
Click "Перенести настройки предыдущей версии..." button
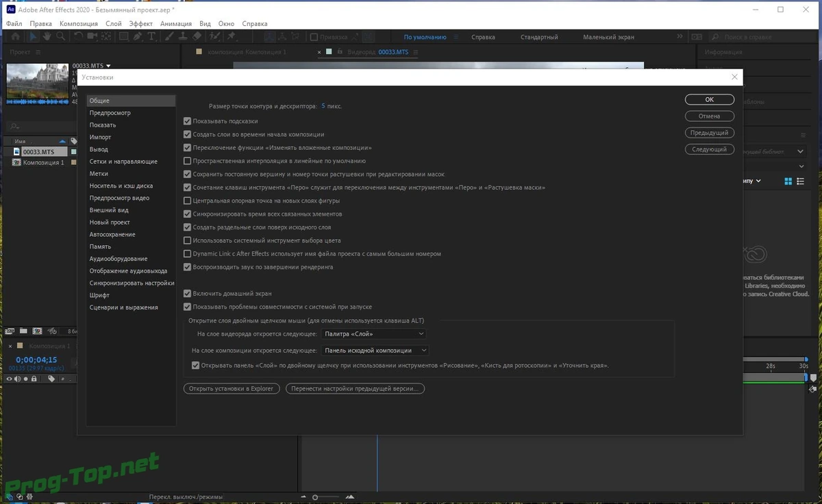click(356, 388)
